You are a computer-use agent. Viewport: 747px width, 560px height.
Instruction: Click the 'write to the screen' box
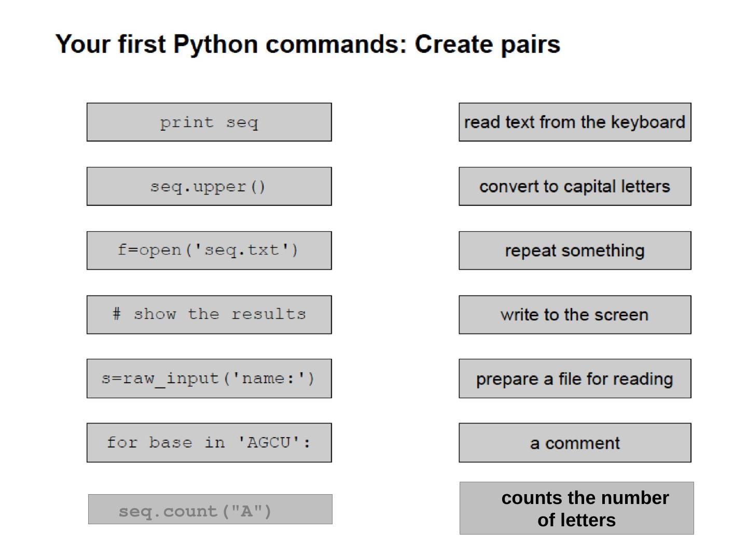(x=575, y=315)
